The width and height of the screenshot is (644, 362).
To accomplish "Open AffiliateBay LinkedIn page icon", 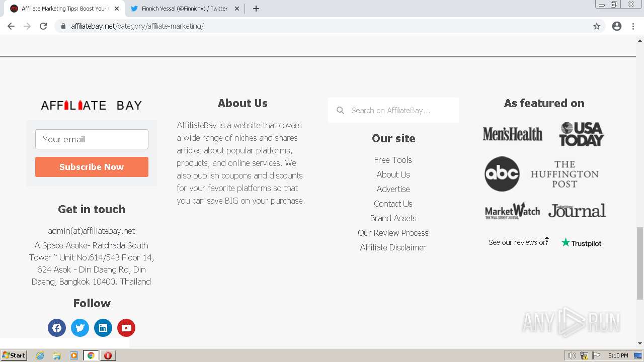I will click(103, 328).
